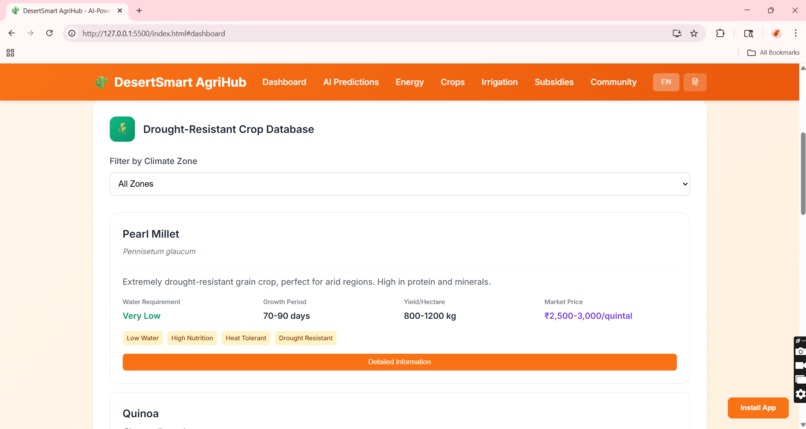Open the AI Predictions nav item
Viewport: 806px width, 429px height.
tap(351, 82)
